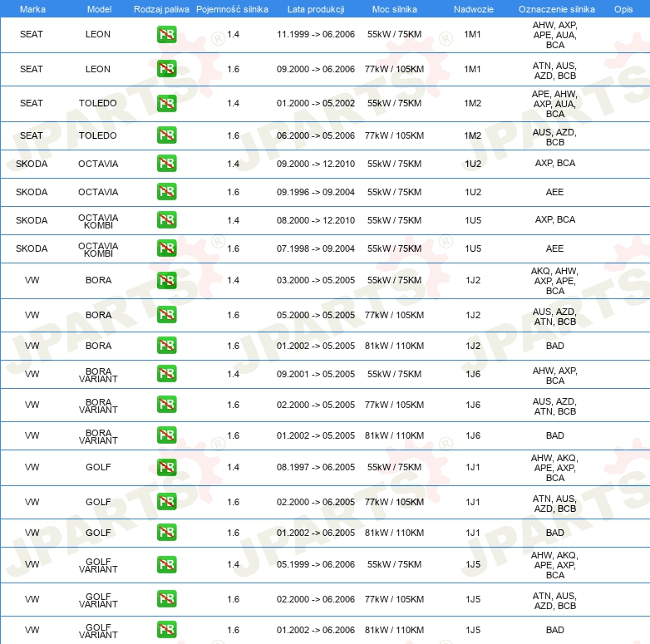The width and height of the screenshot is (650, 644).
Task: Click fuel icon for SEAT LEON 1.6 row
Action: click(x=166, y=69)
